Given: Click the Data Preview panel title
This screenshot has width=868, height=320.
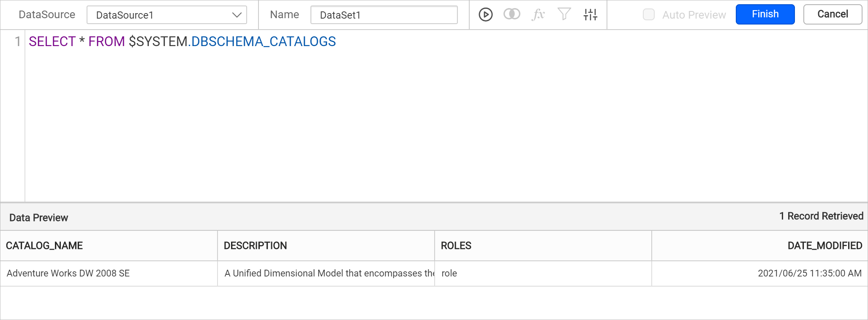Looking at the screenshot, I should [x=38, y=218].
